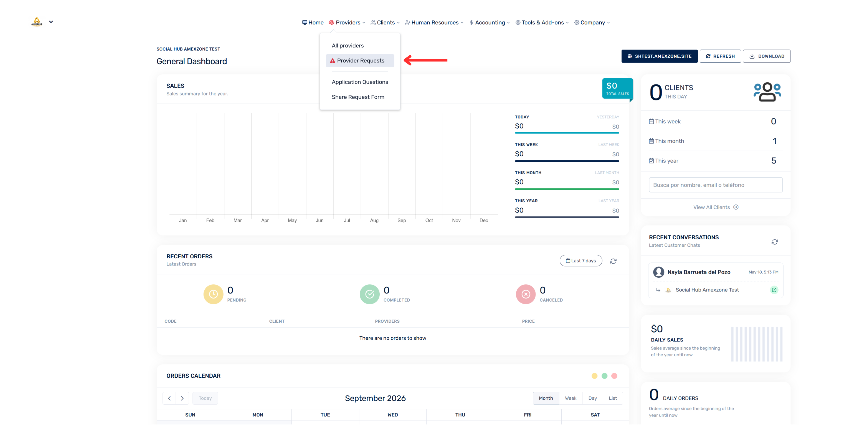Expand the Human Resources chevron arrow

[462, 23]
